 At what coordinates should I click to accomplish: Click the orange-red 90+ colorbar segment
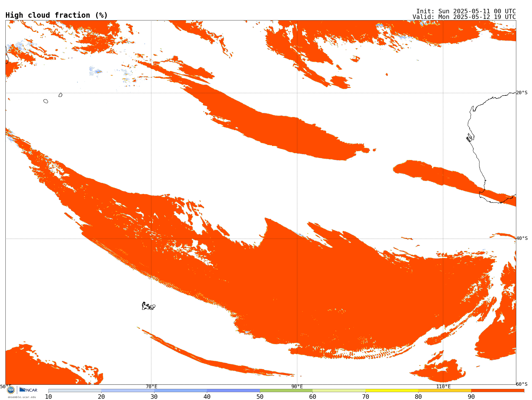[498, 391]
